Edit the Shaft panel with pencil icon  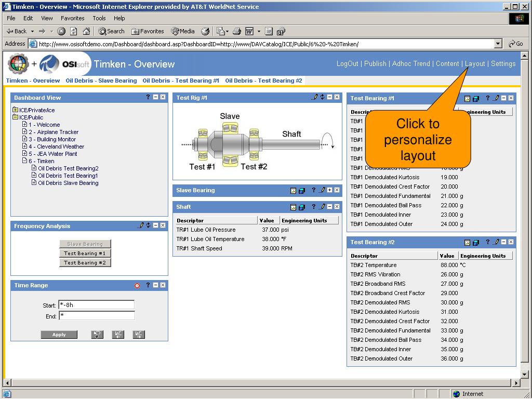pos(322,206)
